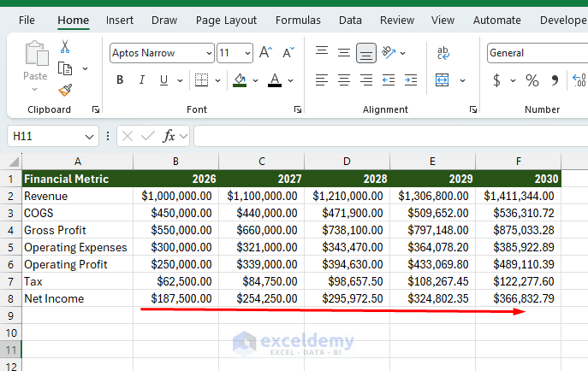The height and width of the screenshot is (371, 588).
Task: Click the formula bar options dots
Action: tap(108, 136)
